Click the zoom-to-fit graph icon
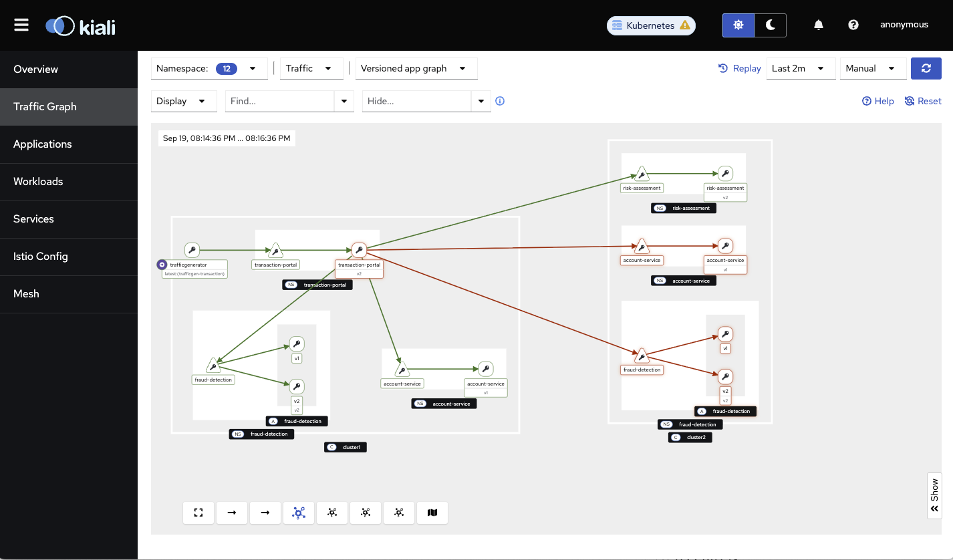 (x=198, y=513)
